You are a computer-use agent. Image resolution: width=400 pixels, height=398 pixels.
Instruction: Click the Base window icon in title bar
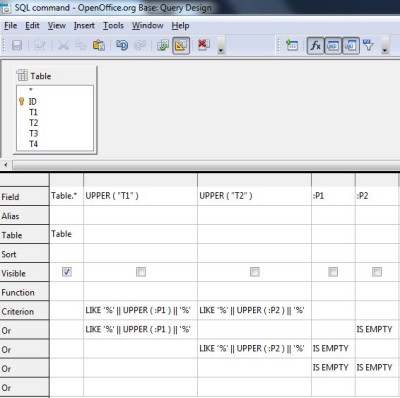[6, 8]
